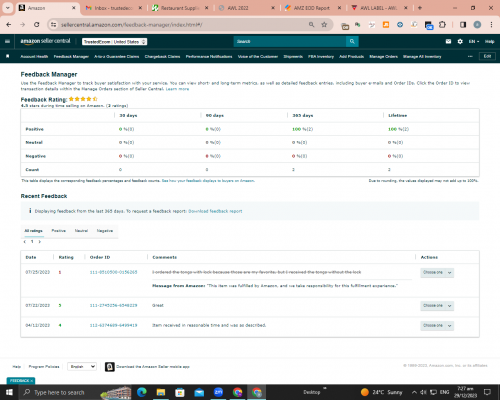Click See how your feedback displays link
The image size is (500, 400).
[208, 181]
